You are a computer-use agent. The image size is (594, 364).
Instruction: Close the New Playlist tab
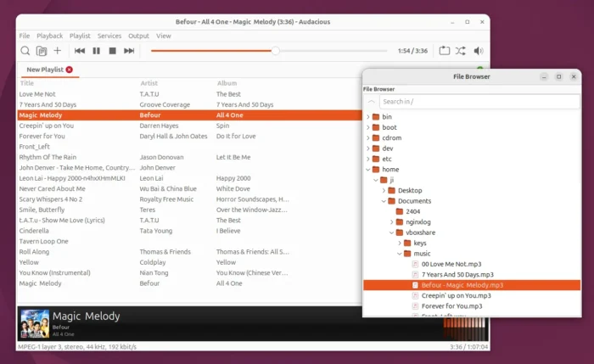70,70
